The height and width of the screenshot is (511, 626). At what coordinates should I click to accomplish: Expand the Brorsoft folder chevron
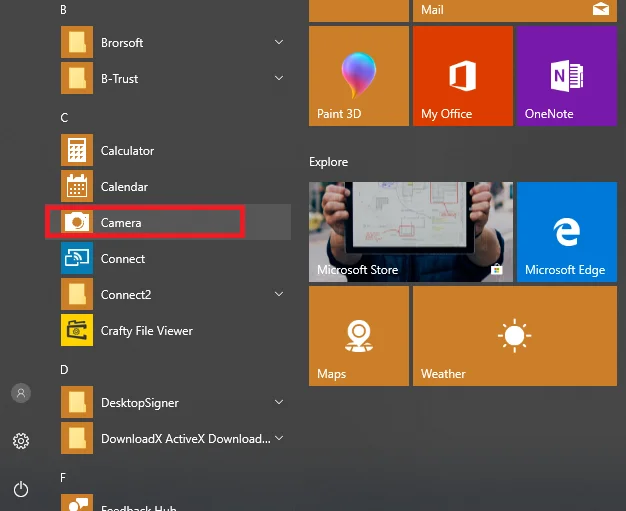[x=279, y=42]
